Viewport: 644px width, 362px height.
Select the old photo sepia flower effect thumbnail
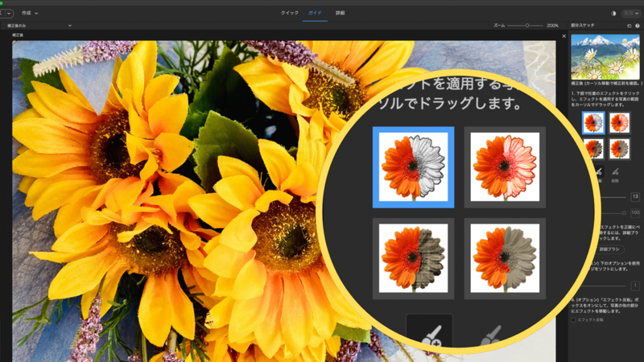click(619, 149)
